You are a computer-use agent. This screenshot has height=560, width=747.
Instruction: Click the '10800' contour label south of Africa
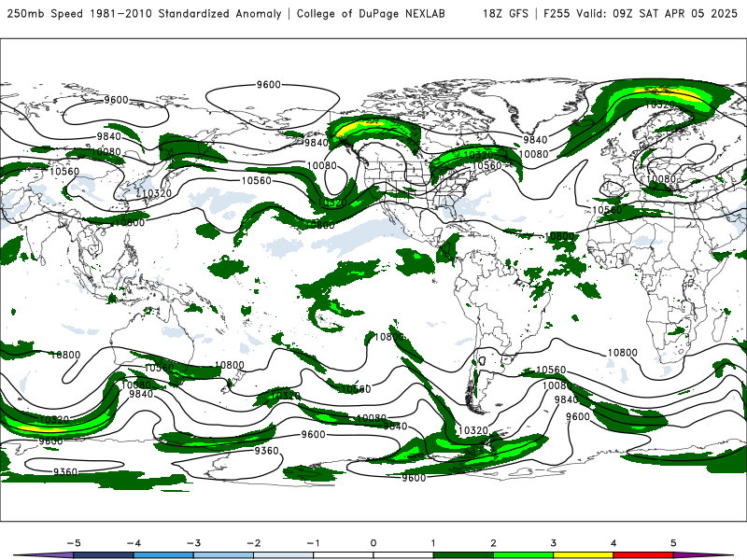coord(622,353)
